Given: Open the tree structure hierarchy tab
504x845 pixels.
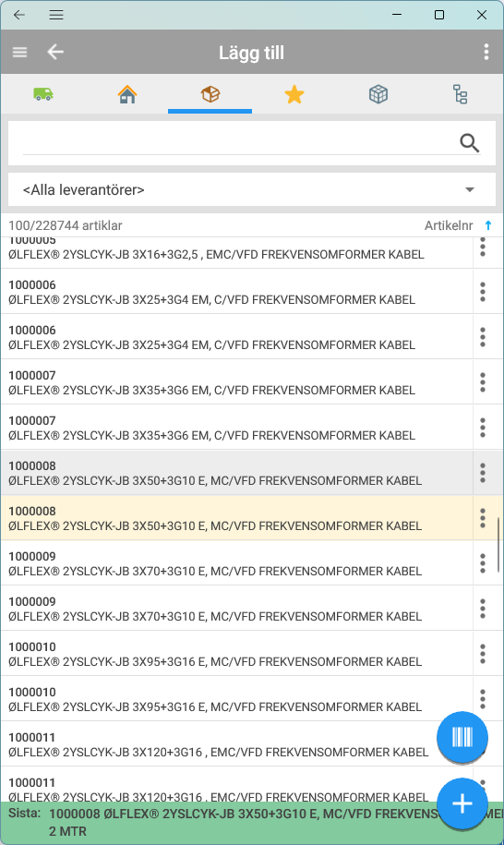Looking at the screenshot, I should [461, 94].
